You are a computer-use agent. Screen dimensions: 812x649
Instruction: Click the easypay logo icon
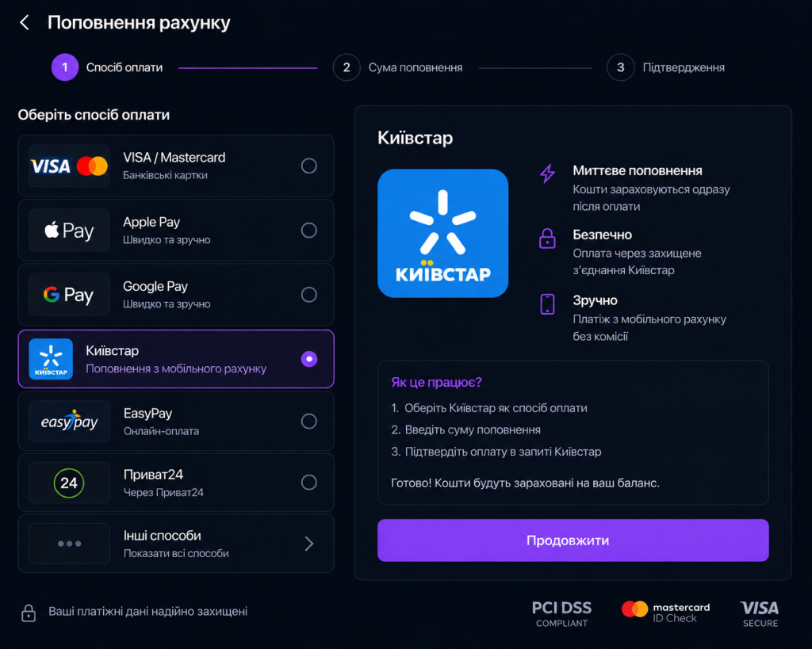coord(70,422)
